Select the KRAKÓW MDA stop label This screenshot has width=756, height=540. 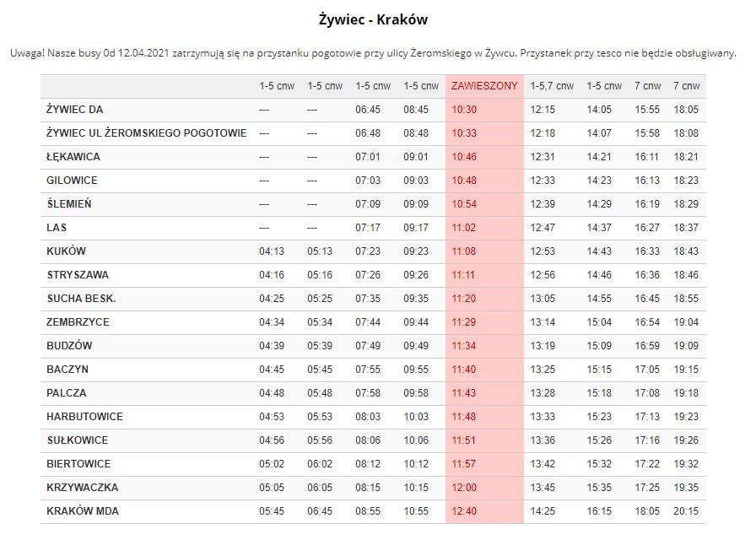pos(83,511)
